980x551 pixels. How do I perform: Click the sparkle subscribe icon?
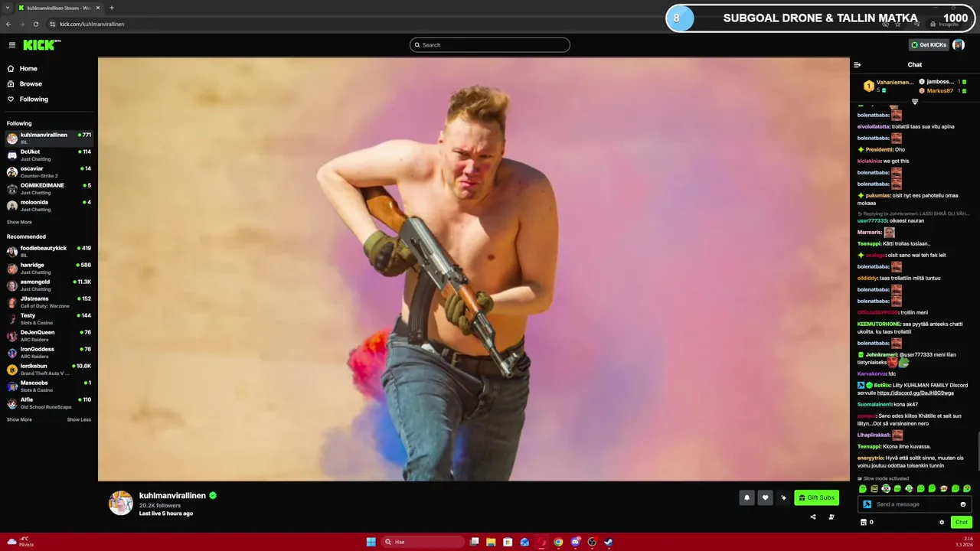(783, 497)
